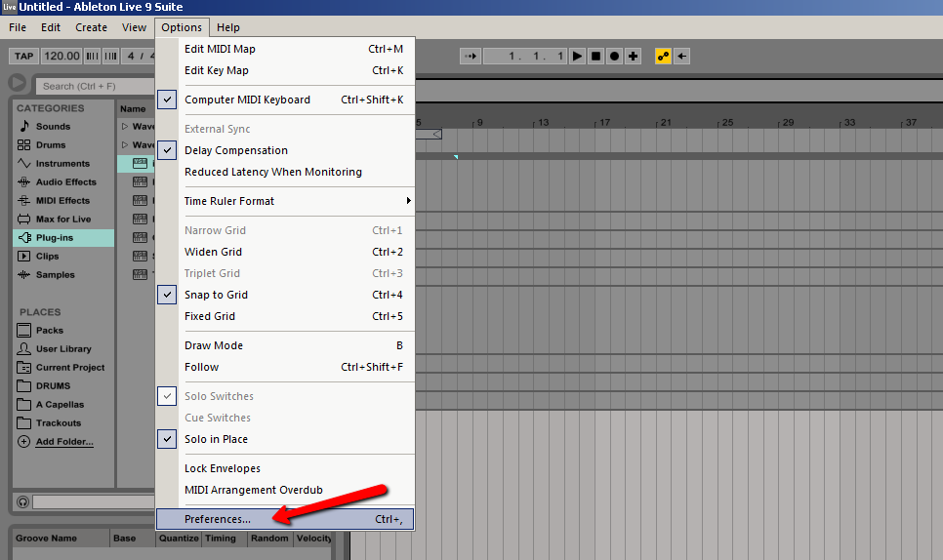The image size is (943, 560).
Task: Click the Velocity column header
Action: point(313,539)
